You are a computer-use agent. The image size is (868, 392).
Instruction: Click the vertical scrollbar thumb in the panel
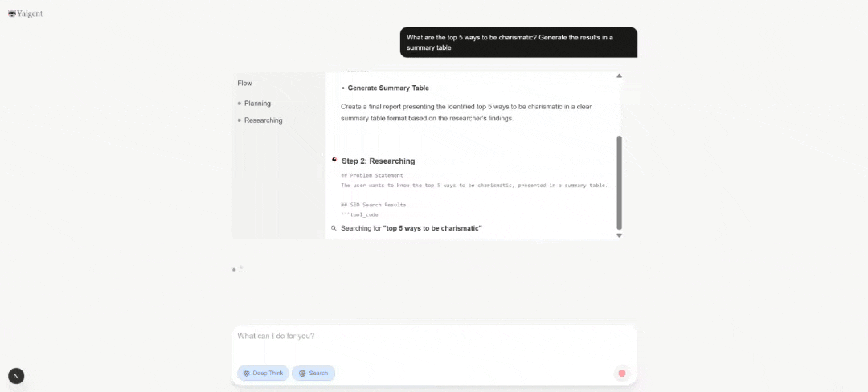click(619, 182)
